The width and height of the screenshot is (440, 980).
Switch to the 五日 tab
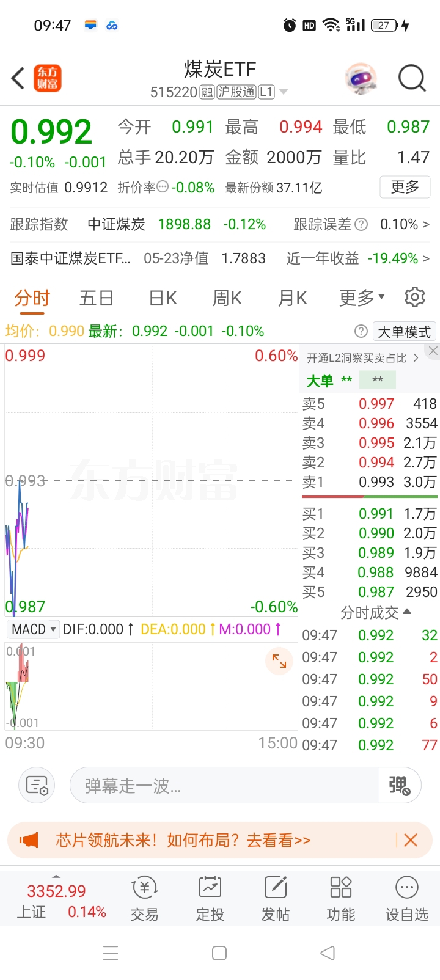[97, 298]
